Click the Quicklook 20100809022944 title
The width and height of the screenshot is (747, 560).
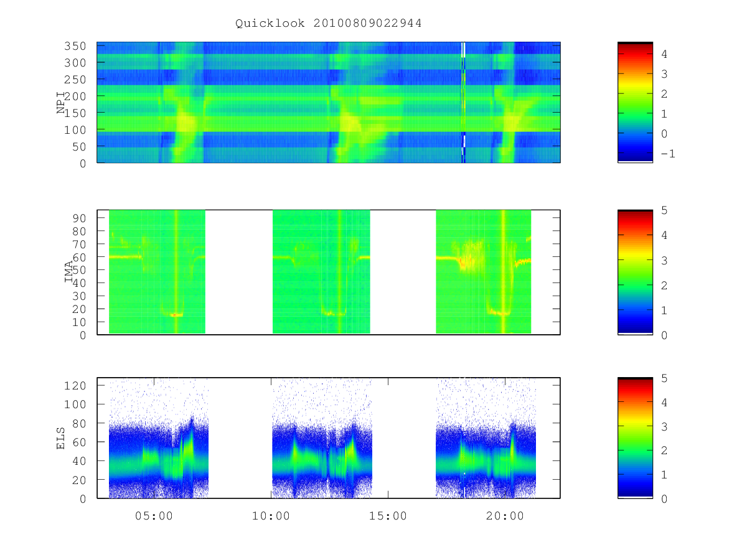329,24
